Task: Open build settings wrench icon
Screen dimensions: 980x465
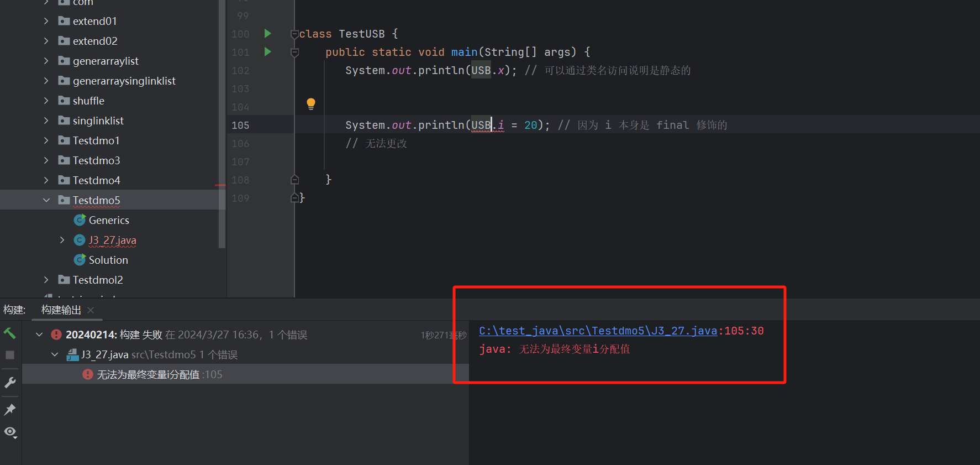Action: (10, 383)
